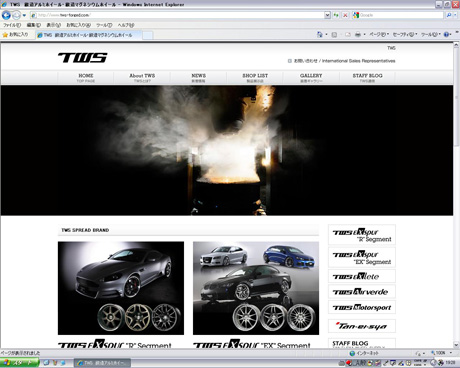Click the browser Back arrow button
This screenshot has width=460, height=368.
6,15
